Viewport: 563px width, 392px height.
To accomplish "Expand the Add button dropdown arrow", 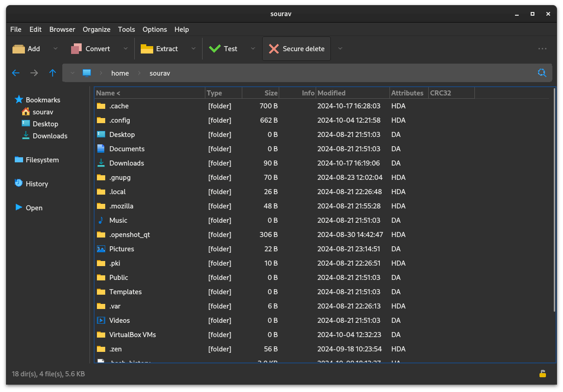I will 55,48.
